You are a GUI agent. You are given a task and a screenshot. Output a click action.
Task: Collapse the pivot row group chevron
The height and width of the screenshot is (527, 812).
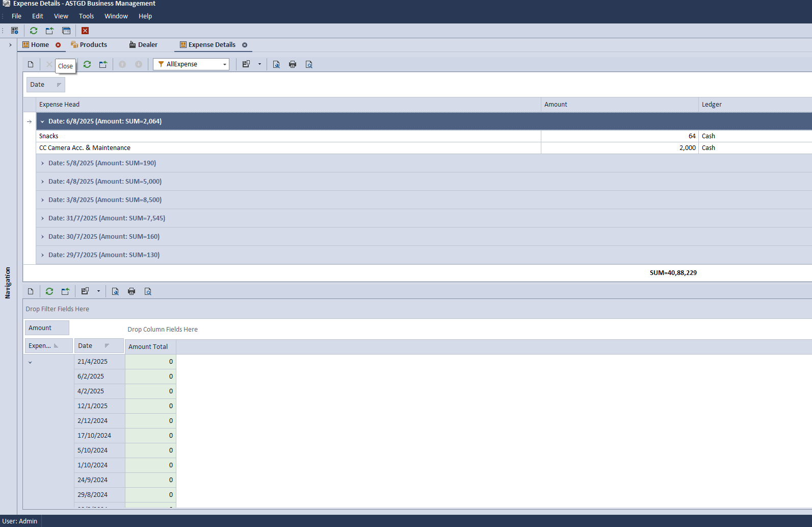(x=30, y=362)
